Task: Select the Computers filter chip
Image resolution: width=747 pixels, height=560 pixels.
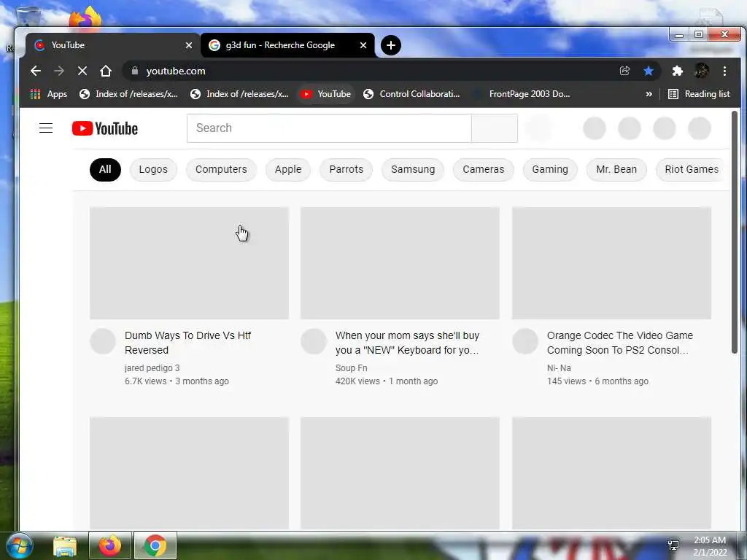Action: tap(221, 169)
